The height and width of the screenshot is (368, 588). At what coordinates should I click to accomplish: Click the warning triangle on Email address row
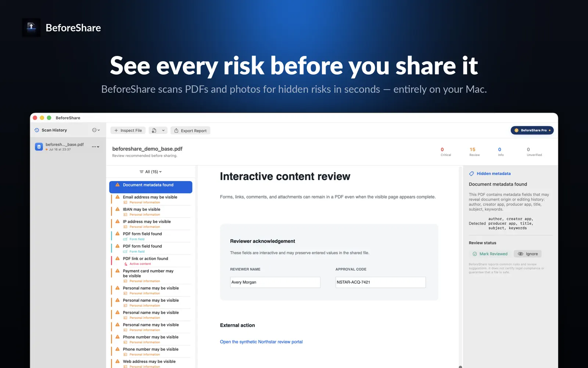point(118,197)
